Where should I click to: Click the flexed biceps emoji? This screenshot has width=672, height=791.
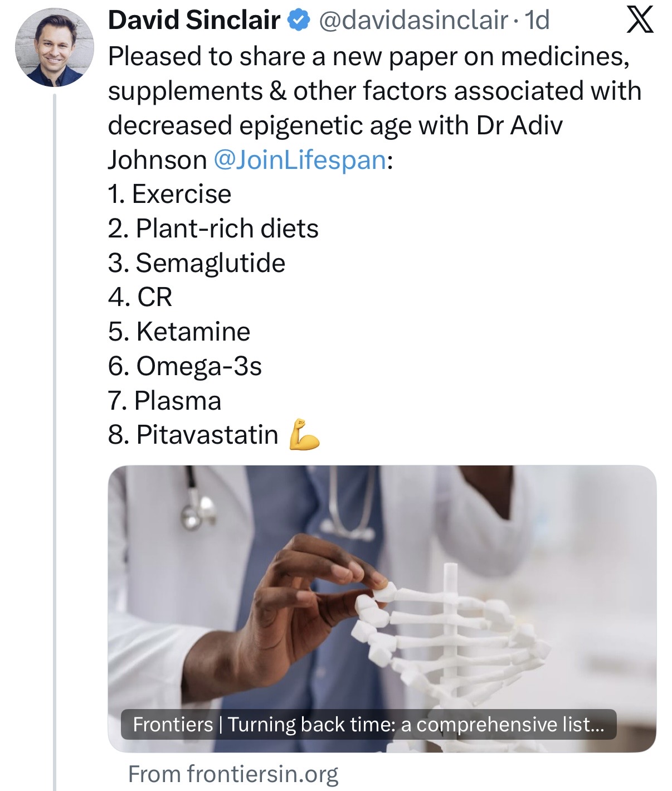pos(304,434)
